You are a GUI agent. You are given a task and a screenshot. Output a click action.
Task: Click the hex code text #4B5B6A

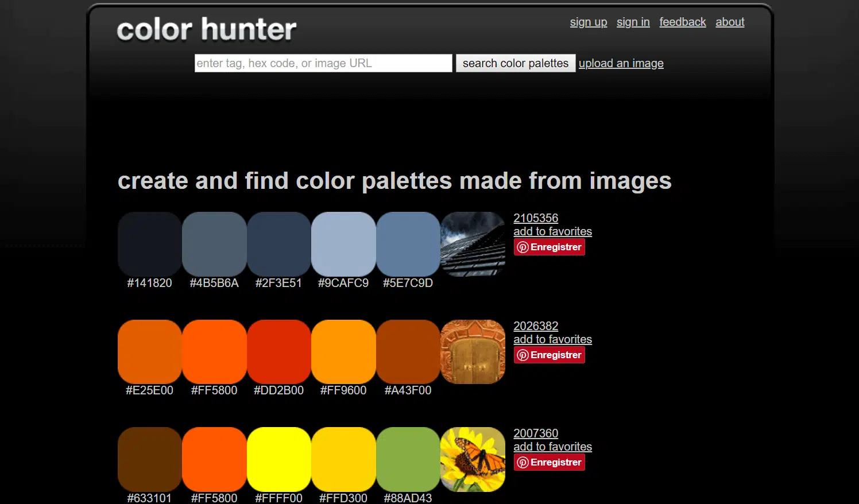point(214,283)
